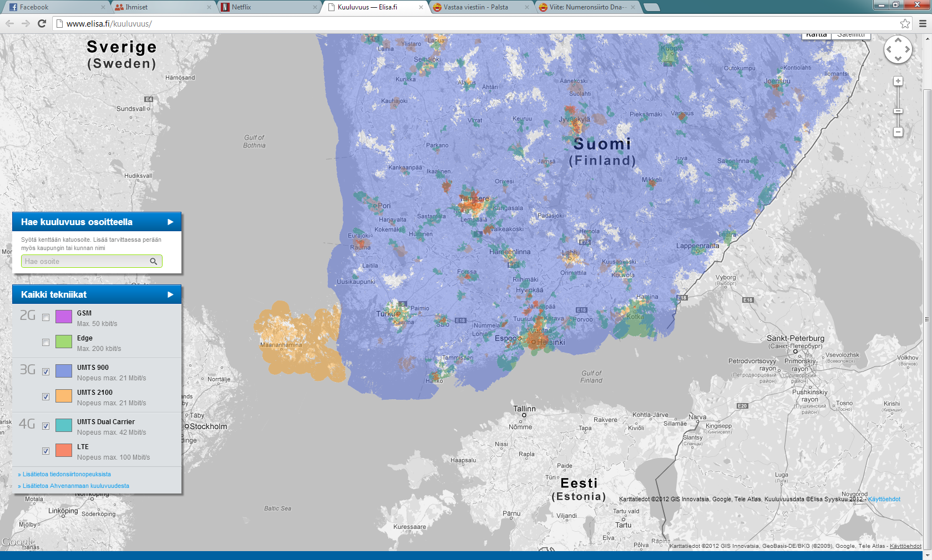Pan the map left with arrow control
Viewport: 932px width, 560px height.
click(889, 49)
